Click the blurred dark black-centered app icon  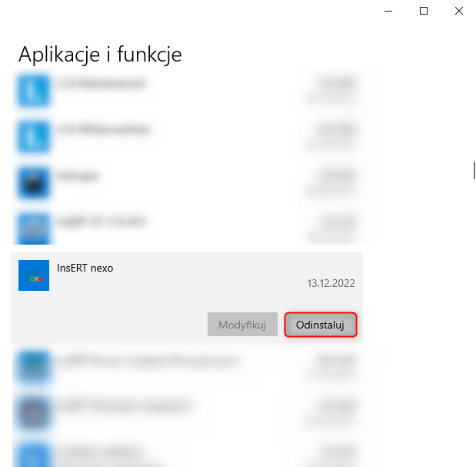coord(34,183)
